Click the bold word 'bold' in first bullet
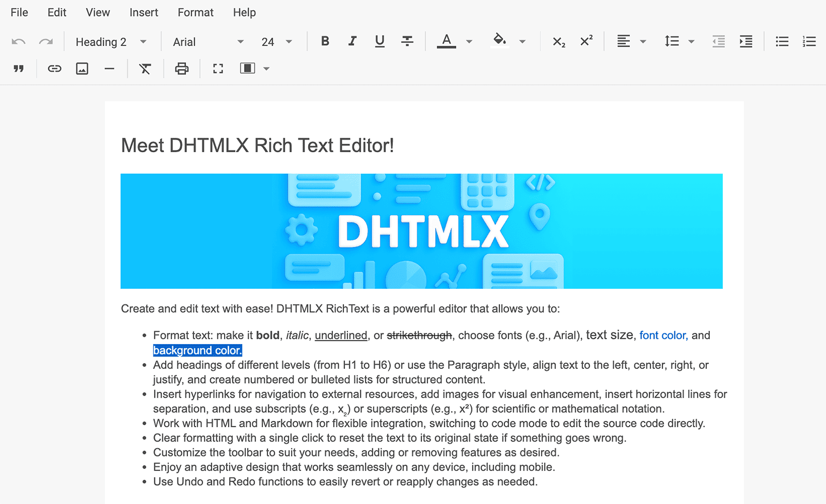826x504 pixels. [x=268, y=335]
